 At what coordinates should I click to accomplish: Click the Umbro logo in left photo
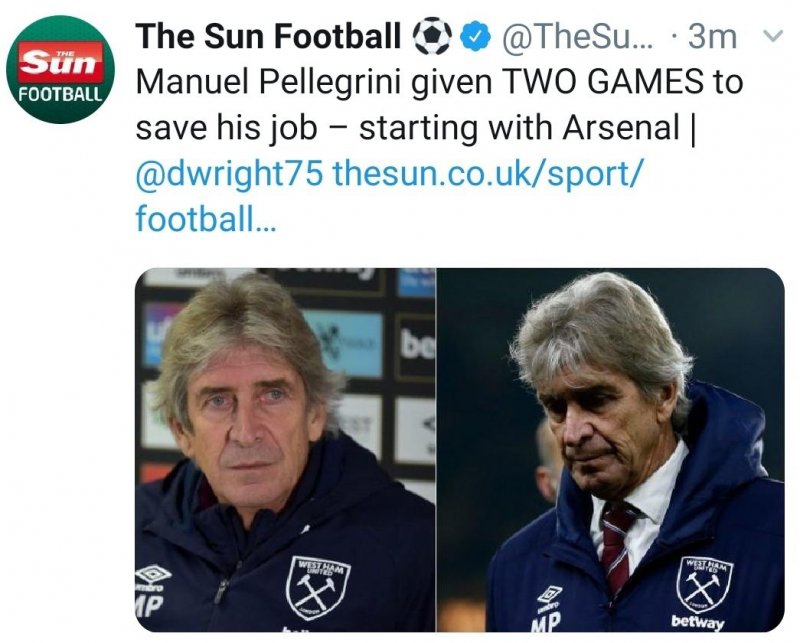(x=153, y=575)
